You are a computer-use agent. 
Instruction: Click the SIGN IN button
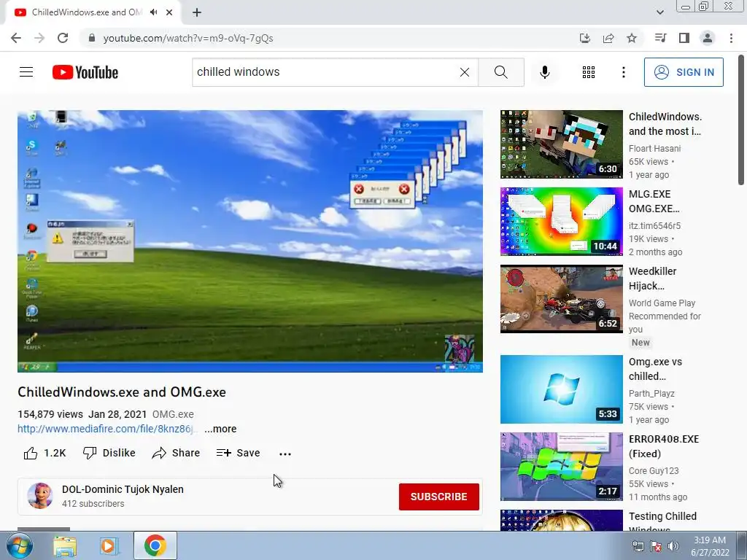[x=684, y=72]
